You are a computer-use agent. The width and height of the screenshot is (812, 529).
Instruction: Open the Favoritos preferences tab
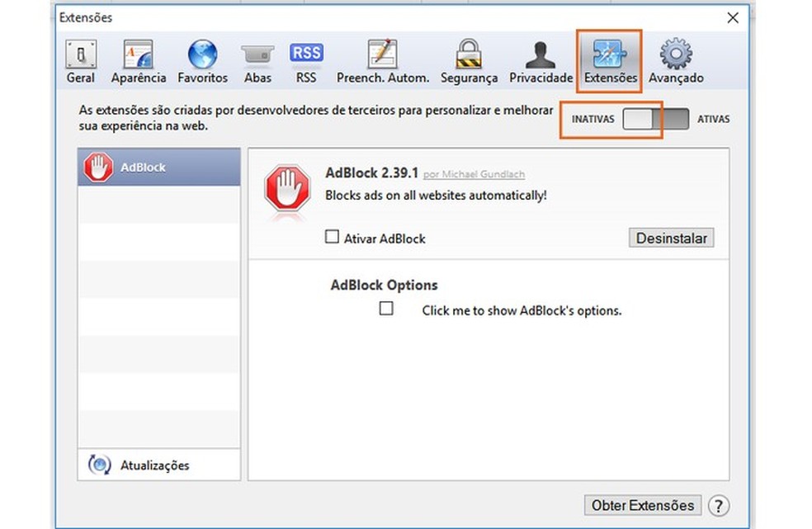click(x=202, y=62)
